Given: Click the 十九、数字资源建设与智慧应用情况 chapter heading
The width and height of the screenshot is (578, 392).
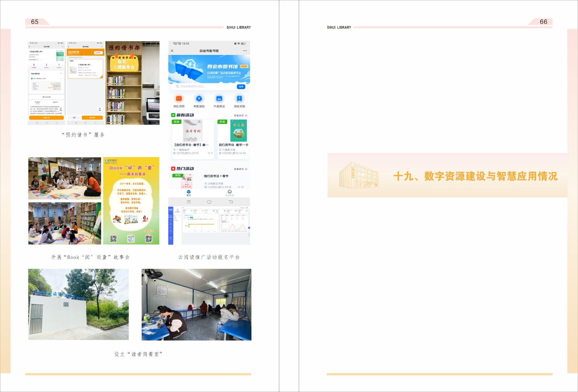Looking at the screenshot, I should pos(475,176).
